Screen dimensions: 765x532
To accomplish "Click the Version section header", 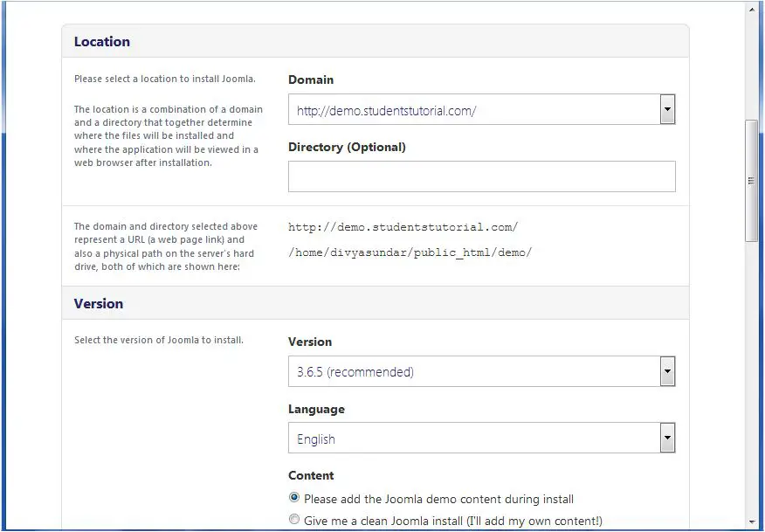I will click(98, 304).
